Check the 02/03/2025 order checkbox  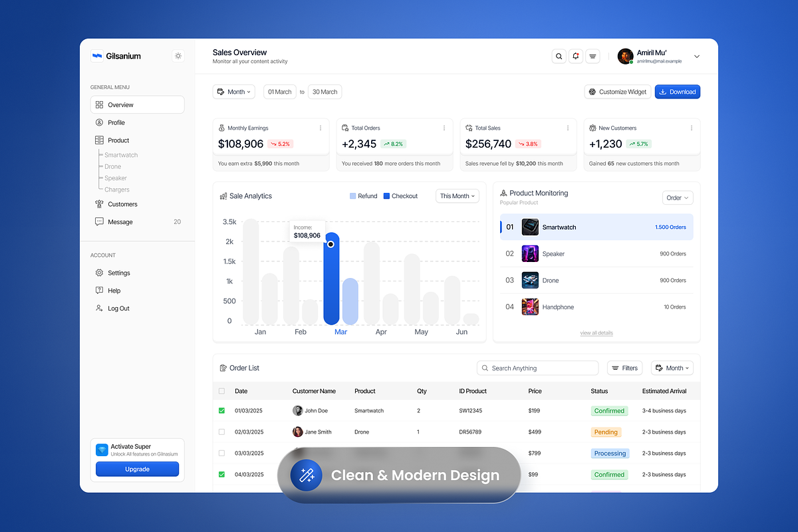click(x=222, y=432)
